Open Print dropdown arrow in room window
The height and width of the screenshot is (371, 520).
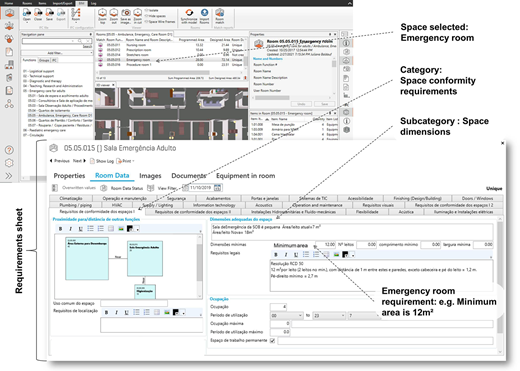coord(133,161)
